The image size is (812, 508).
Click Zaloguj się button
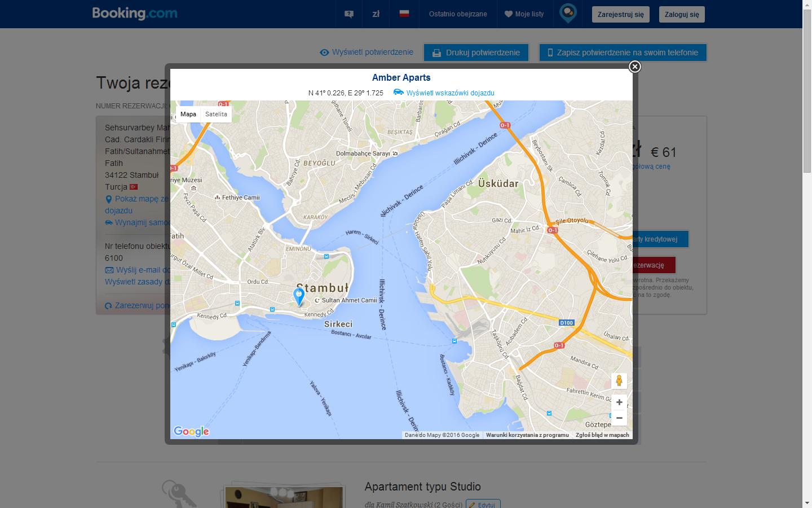tap(682, 15)
